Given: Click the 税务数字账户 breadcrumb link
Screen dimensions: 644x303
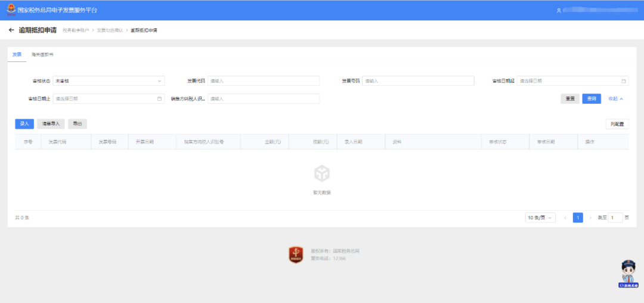Looking at the screenshot, I should coord(75,30).
